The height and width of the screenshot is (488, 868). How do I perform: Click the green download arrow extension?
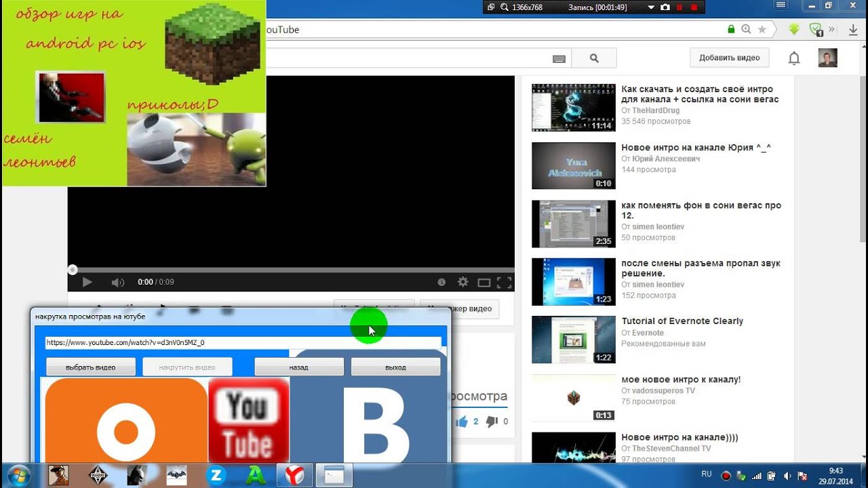coord(795,29)
